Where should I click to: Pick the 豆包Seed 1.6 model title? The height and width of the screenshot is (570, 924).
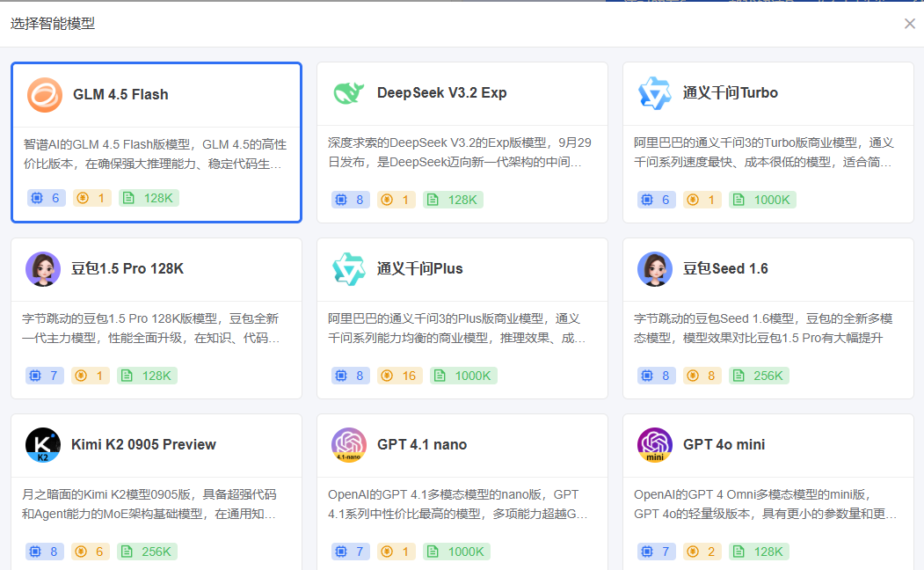coord(725,269)
